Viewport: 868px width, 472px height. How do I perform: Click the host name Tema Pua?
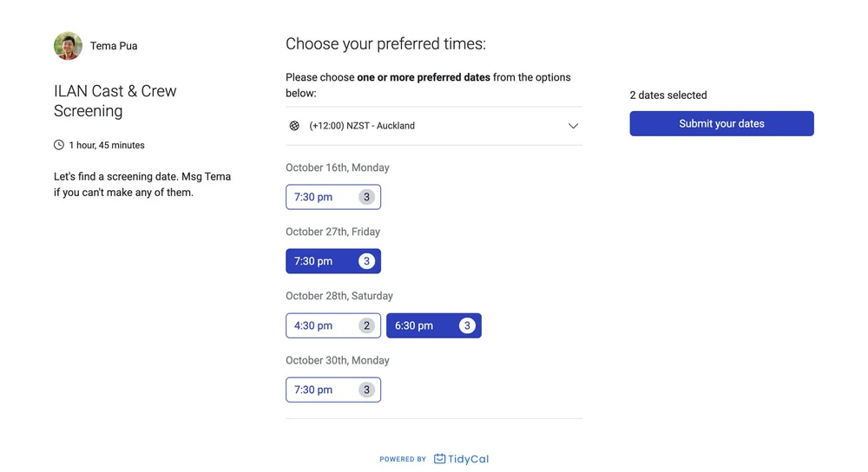point(114,46)
